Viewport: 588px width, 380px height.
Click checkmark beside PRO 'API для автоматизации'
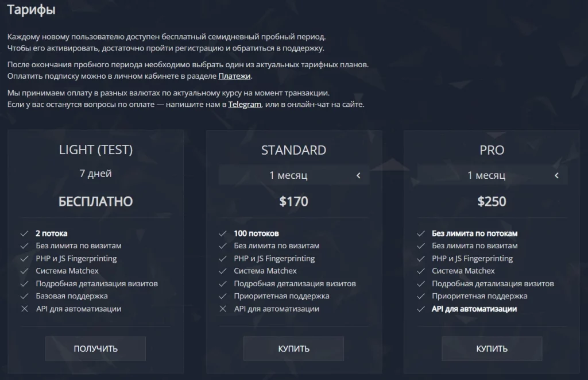tap(420, 309)
